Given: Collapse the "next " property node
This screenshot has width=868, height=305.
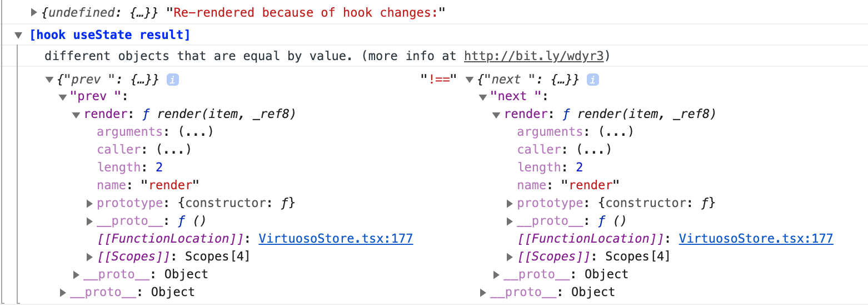Looking at the screenshot, I should coord(483,97).
